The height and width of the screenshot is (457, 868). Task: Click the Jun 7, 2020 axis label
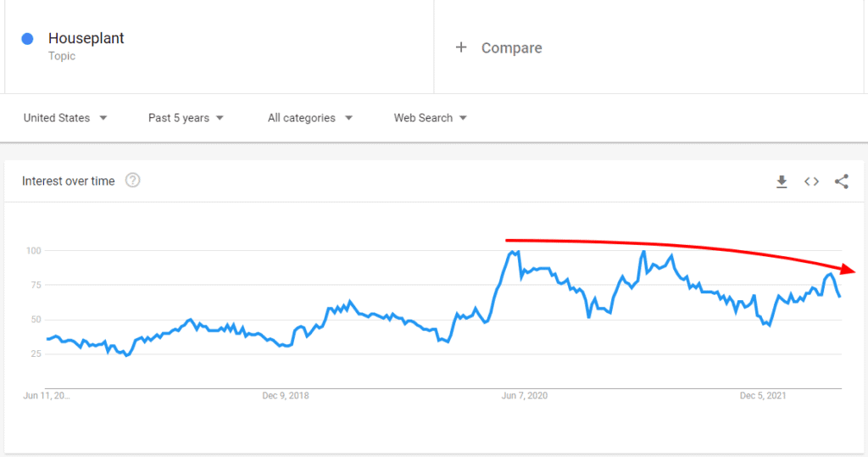click(x=526, y=396)
